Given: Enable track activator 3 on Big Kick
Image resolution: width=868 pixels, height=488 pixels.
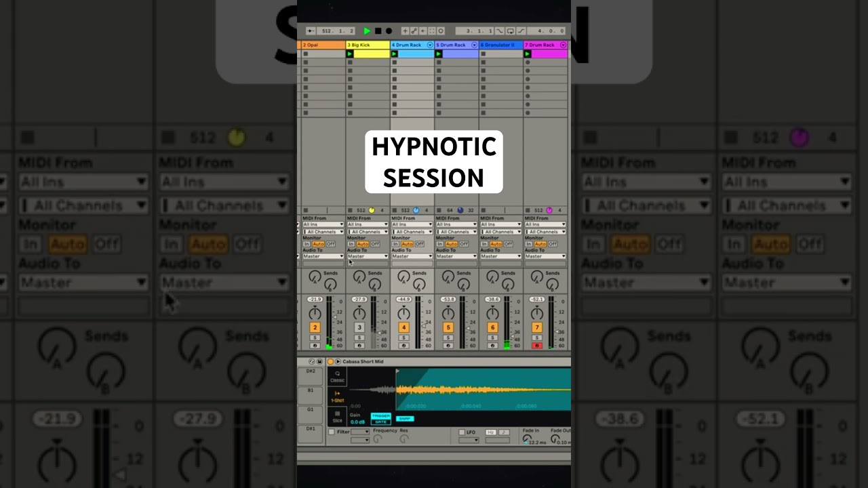Looking at the screenshot, I should (x=359, y=327).
